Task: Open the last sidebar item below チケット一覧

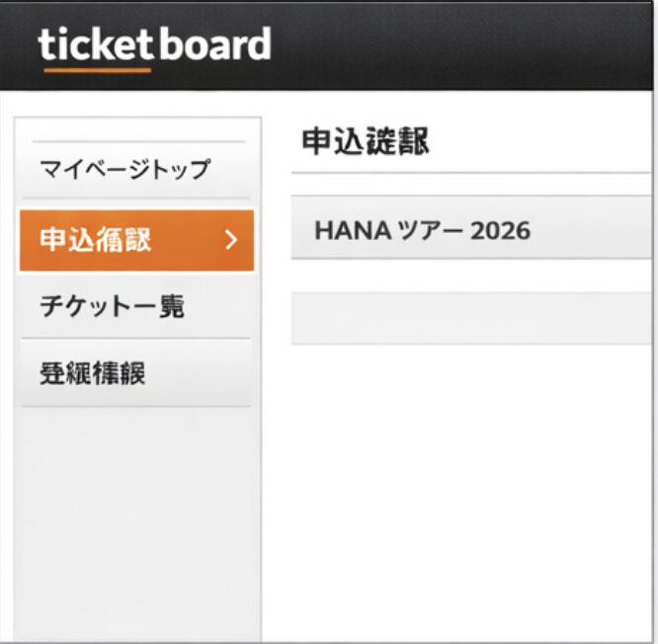Action: coord(93,373)
